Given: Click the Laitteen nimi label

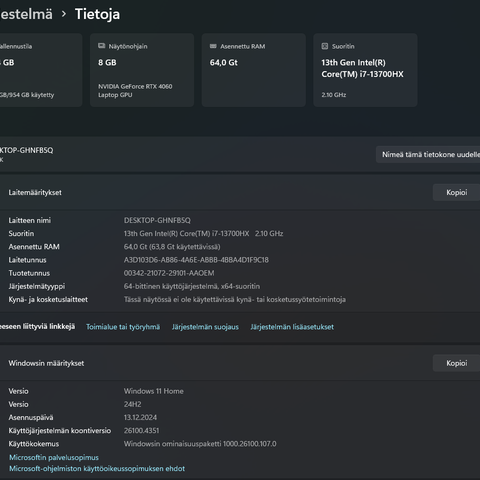Looking at the screenshot, I should (30, 220).
